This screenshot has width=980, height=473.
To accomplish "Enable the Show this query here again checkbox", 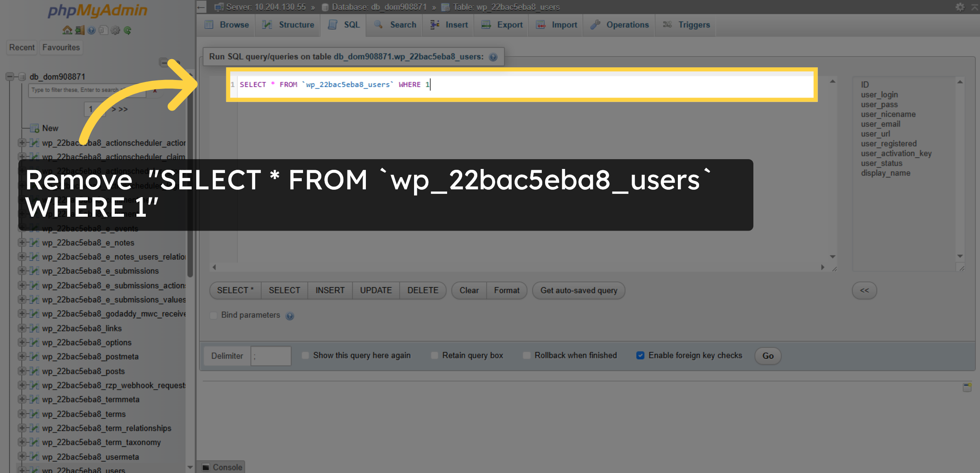I will point(305,355).
